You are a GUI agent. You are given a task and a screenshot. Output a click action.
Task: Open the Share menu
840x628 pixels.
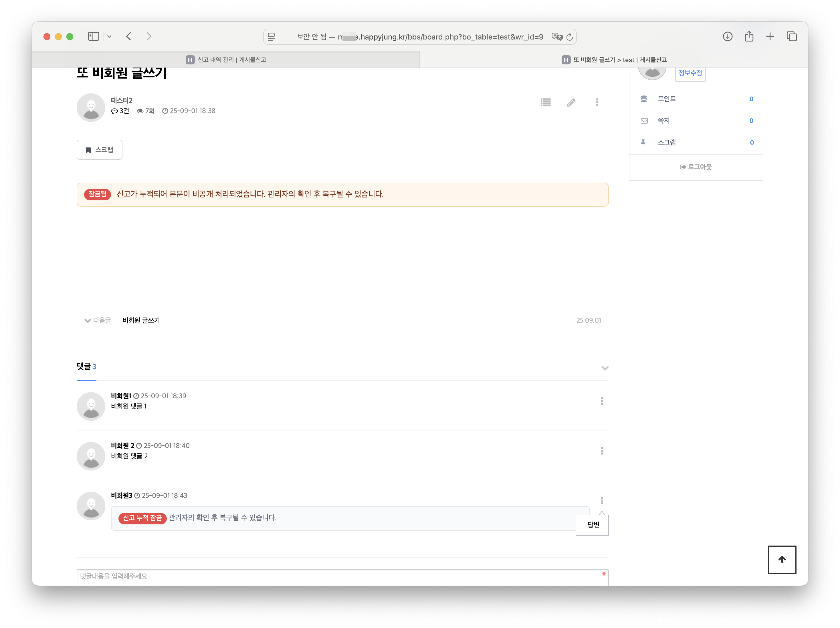click(x=749, y=36)
